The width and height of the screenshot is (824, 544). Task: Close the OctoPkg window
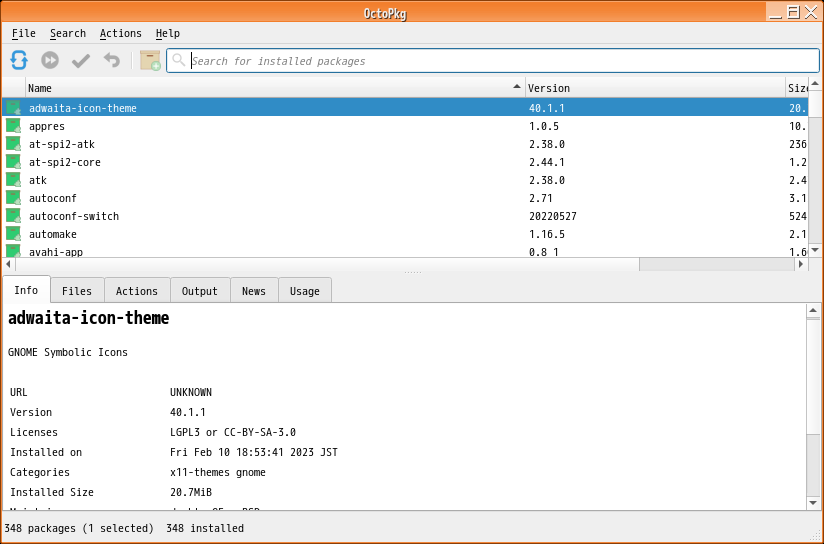811,12
